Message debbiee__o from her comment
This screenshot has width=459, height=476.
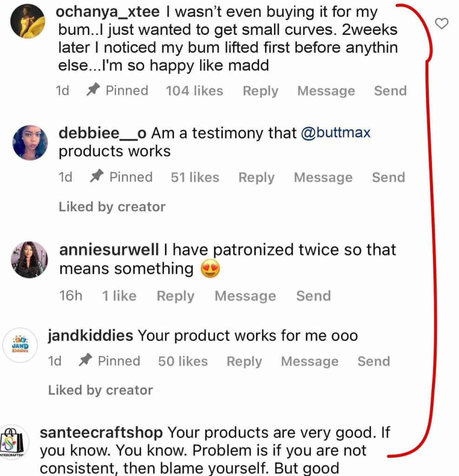pyautogui.click(x=323, y=177)
